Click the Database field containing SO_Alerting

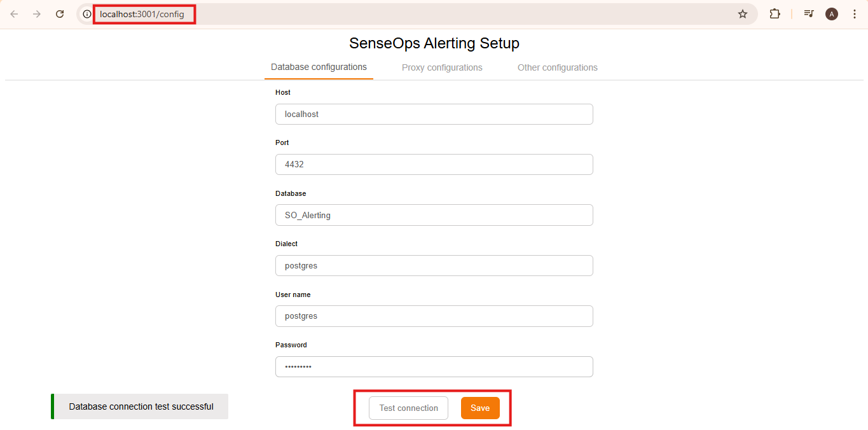[x=434, y=215]
